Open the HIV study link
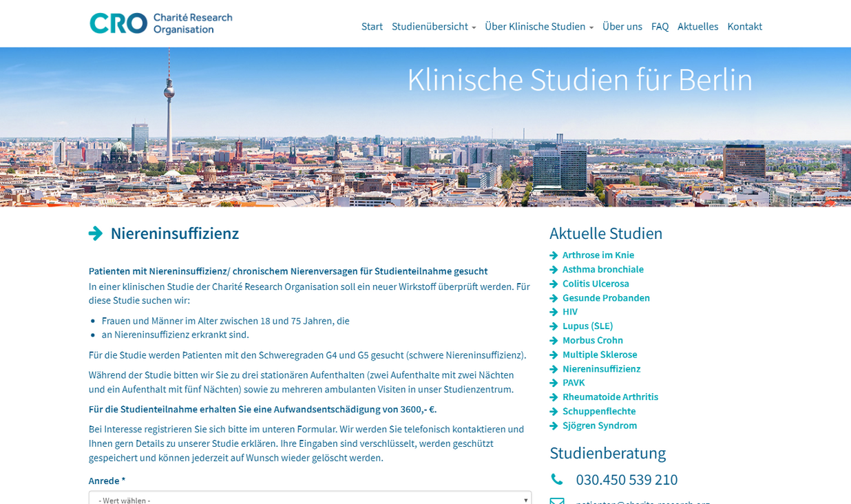Image resolution: width=851 pixels, height=504 pixels. (570, 312)
